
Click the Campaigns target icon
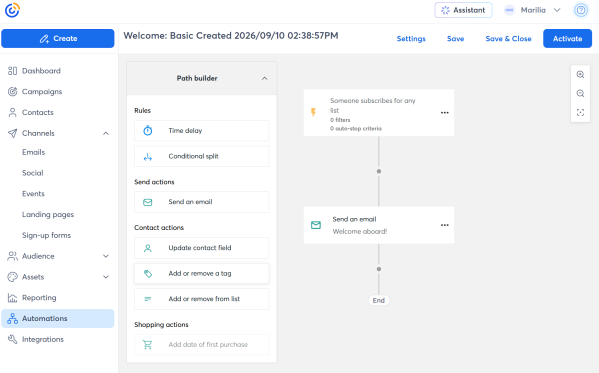pyautogui.click(x=12, y=92)
